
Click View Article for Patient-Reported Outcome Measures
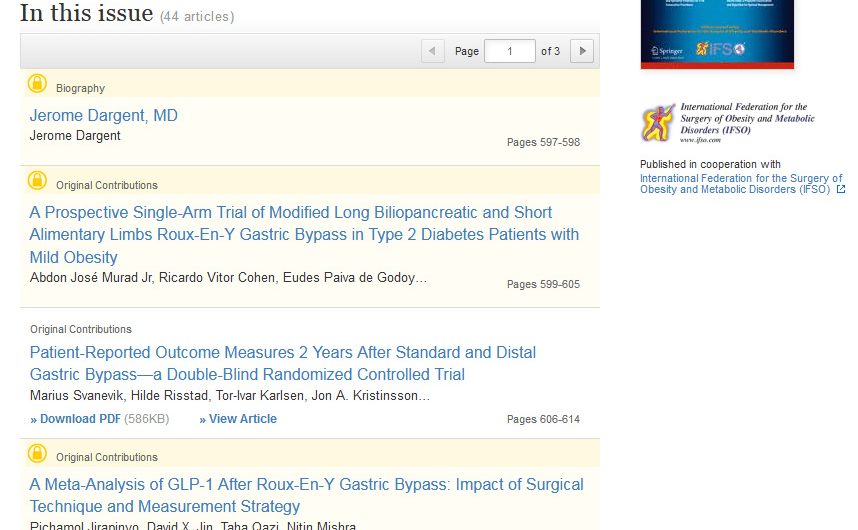pyautogui.click(x=238, y=419)
